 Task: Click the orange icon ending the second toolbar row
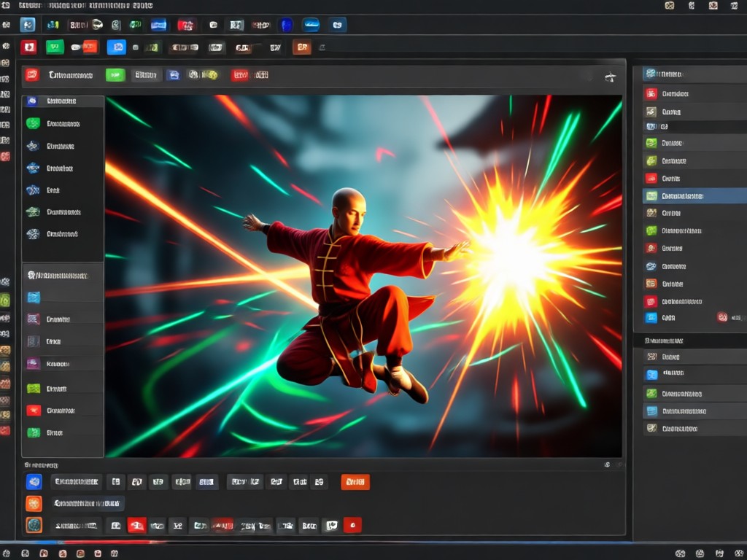tap(302, 47)
